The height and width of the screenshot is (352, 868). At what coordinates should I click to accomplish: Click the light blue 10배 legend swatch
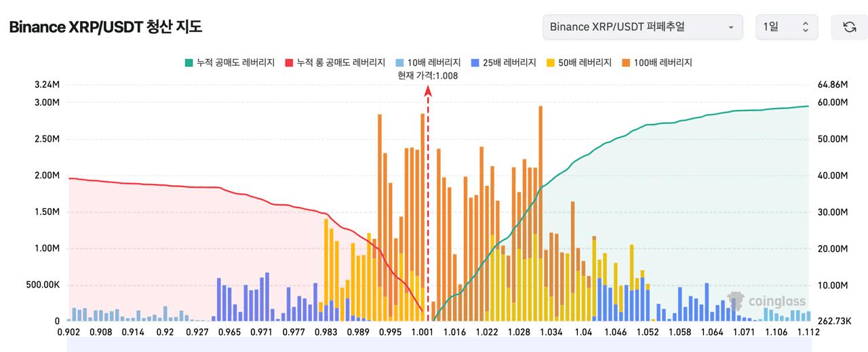(400, 62)
